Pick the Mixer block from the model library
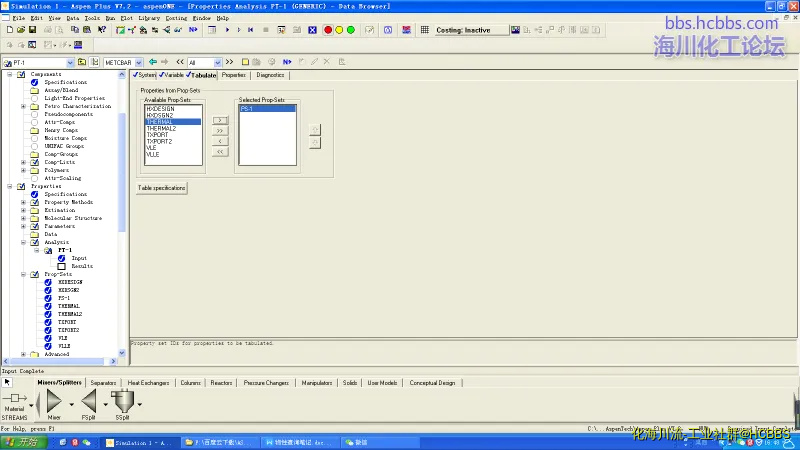Viewport: 800px width, 450px height. 54,403
